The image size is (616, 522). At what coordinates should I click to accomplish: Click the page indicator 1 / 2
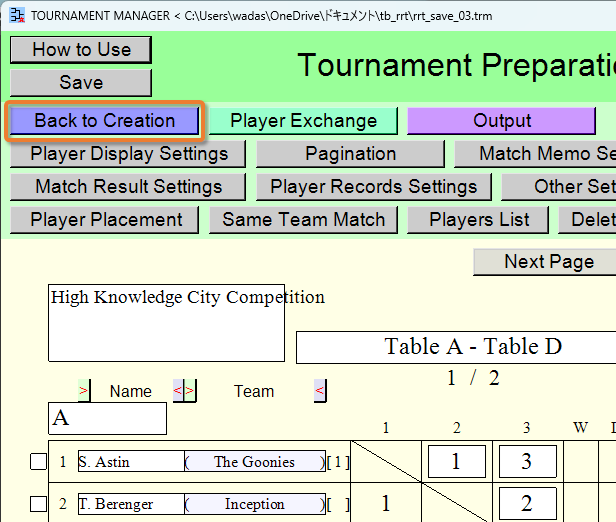coord(473,378)
